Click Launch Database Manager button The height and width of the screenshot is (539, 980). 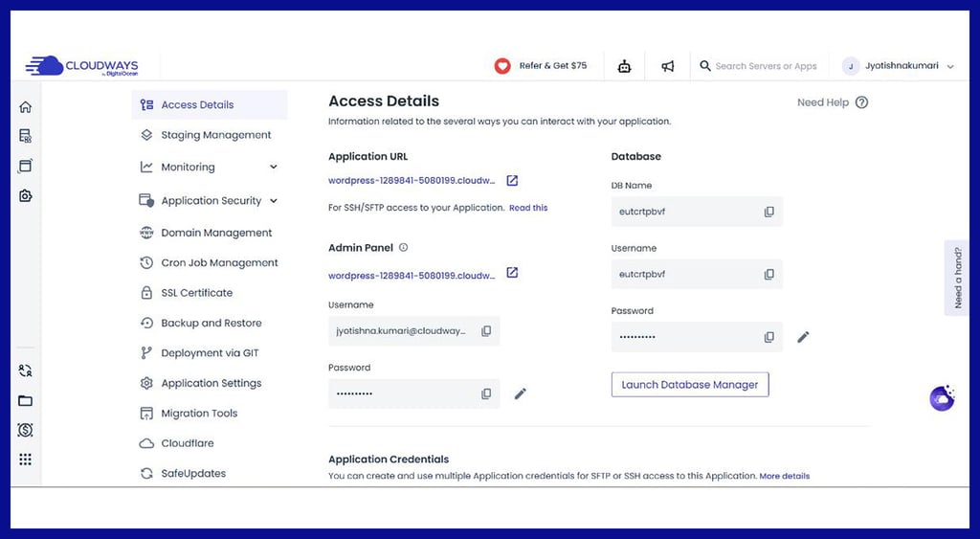690,385
